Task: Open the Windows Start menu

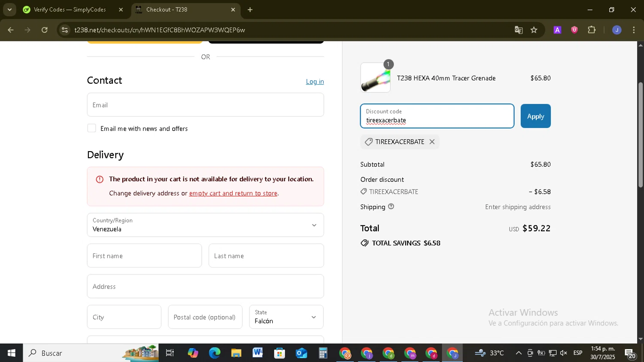Action: tap(11, 353)
